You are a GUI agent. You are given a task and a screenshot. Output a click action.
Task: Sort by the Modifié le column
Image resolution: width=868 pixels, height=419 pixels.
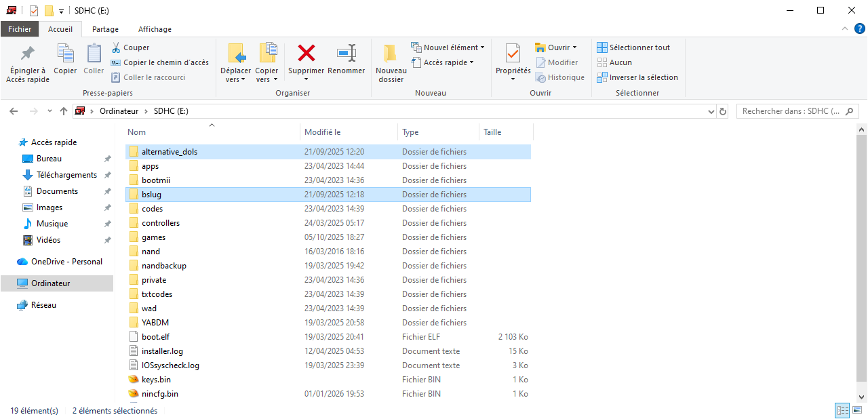349,132
